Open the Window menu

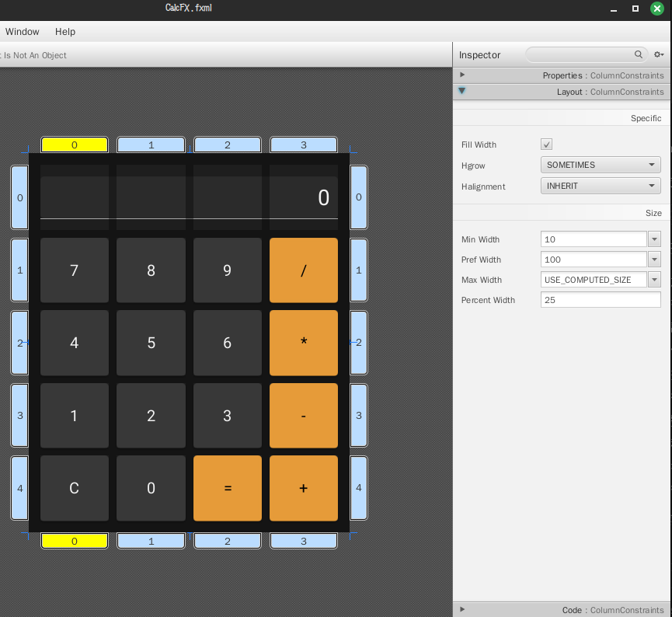[x=23, y=32]
